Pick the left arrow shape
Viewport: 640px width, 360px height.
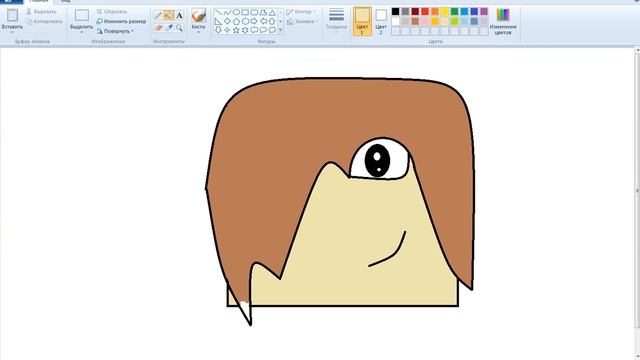[263, 21]
